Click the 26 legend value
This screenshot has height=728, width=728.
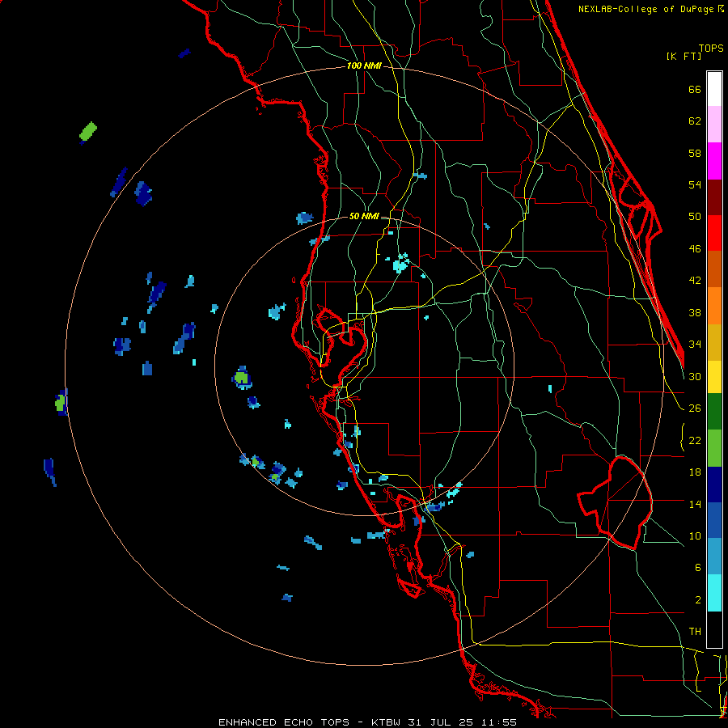tap(695, 408)
